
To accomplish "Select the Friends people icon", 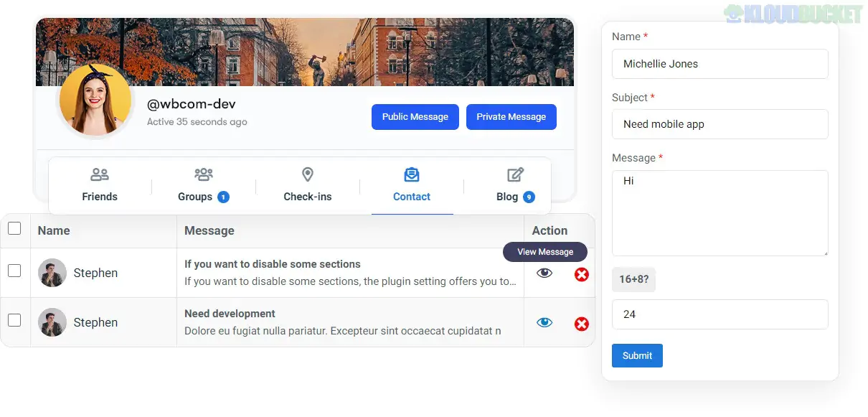I will [100, 174].
